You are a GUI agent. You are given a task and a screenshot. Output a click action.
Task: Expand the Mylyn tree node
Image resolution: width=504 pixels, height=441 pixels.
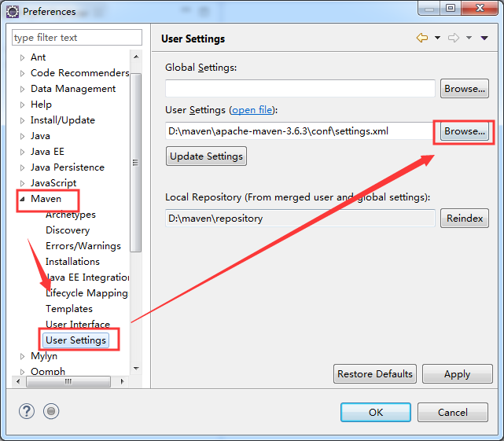[x=22, y=356]
